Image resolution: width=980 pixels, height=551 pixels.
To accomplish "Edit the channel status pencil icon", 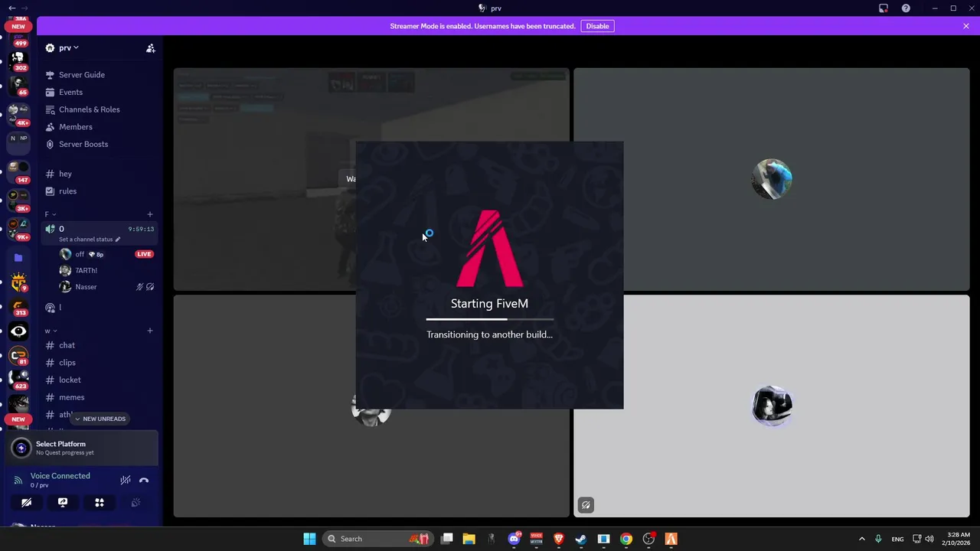I will click(x=118, y=240).
